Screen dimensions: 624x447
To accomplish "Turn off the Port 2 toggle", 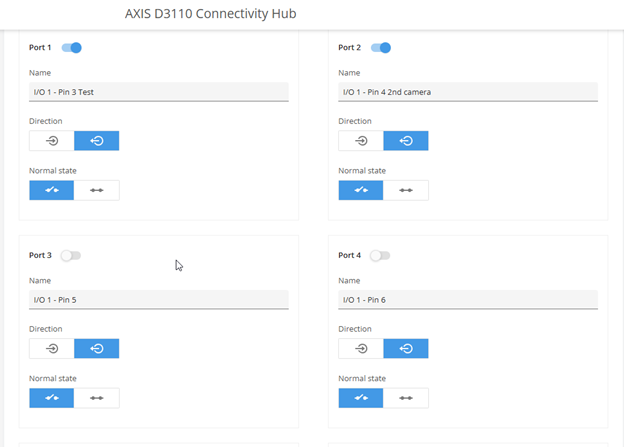I will 381,48.
